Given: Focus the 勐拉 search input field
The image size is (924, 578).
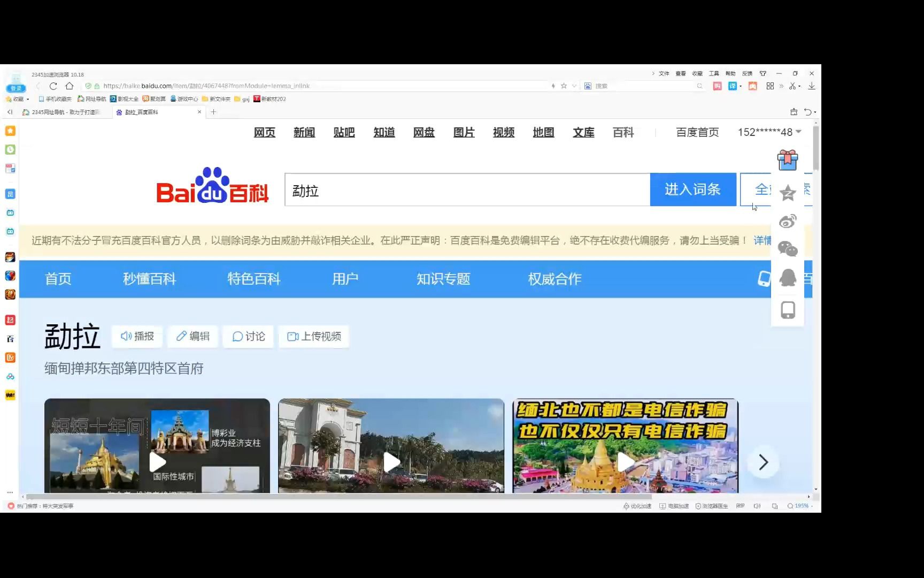Looking at the screenshot, I should click(467, 189).
